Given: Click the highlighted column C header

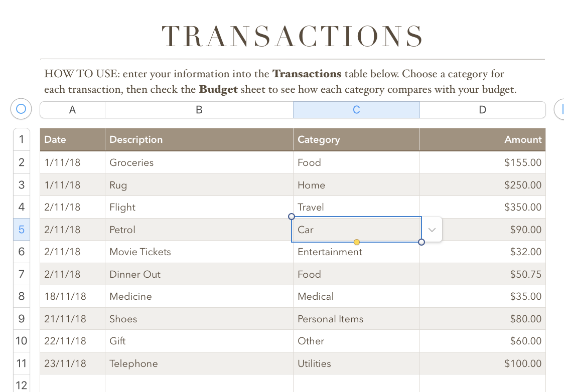Looking at the screenshot, I should (x=356, y=110).
